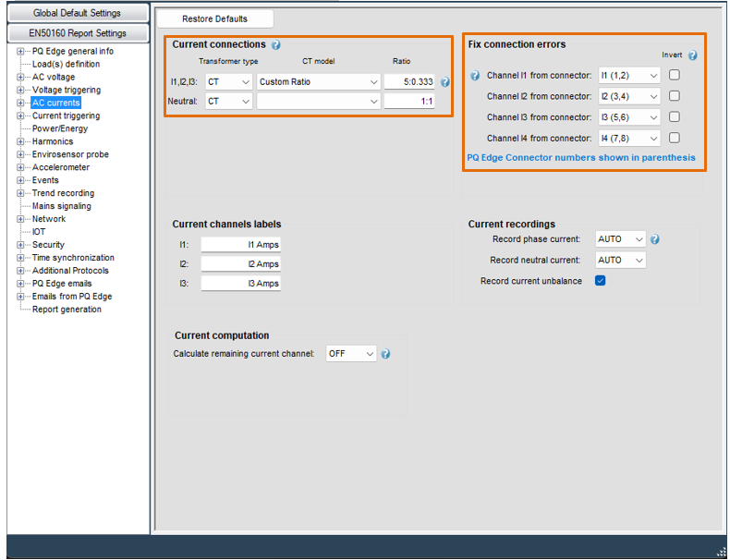The image size is (730, 560).
Task: Select Emails from PQ Edge in tree
Action: coord(72,297)
